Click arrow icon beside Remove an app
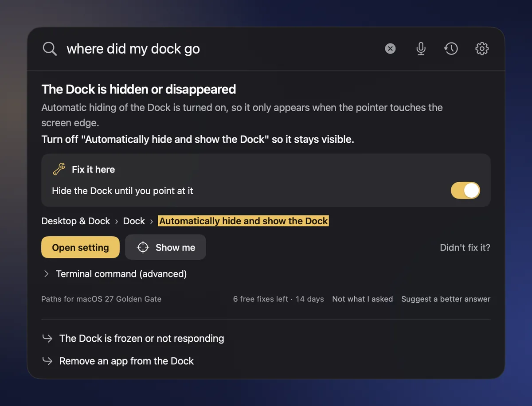The height and width of the screenshot is (406, 532). (47, 361)
